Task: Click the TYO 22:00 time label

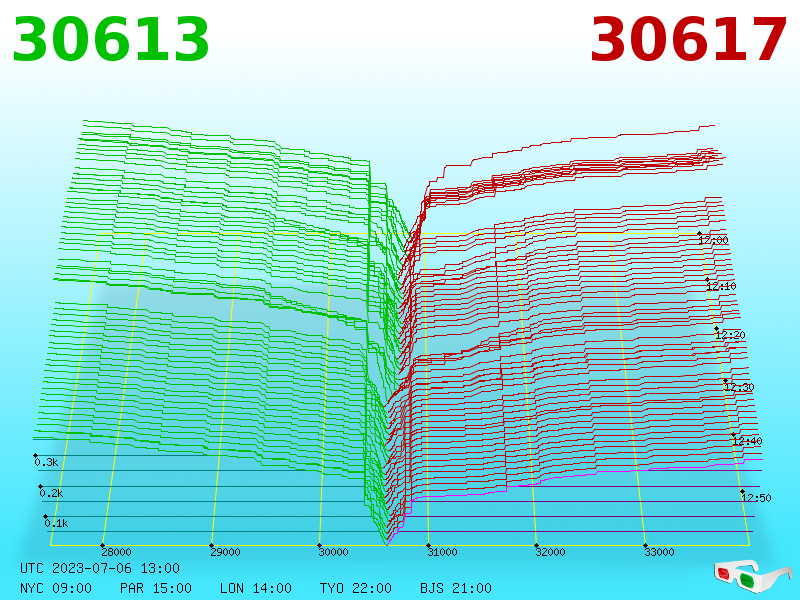Action: point(356,588)
